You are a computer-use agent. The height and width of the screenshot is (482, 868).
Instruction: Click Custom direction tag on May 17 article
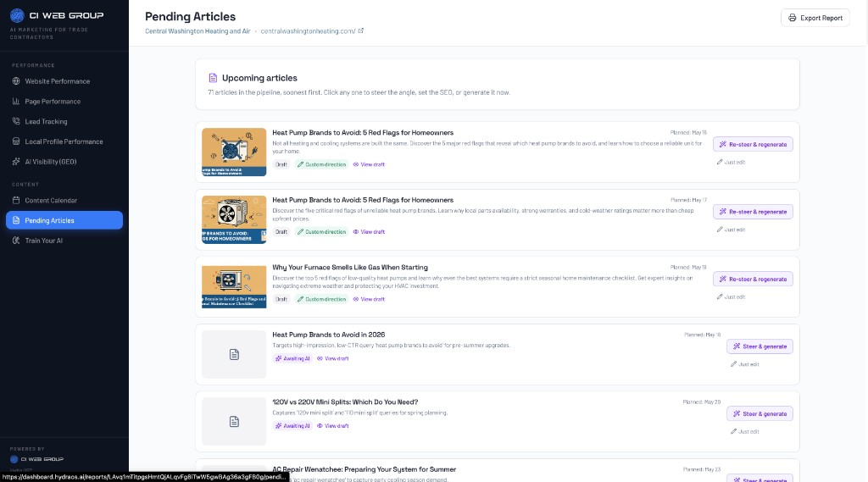tap(321, 232)
